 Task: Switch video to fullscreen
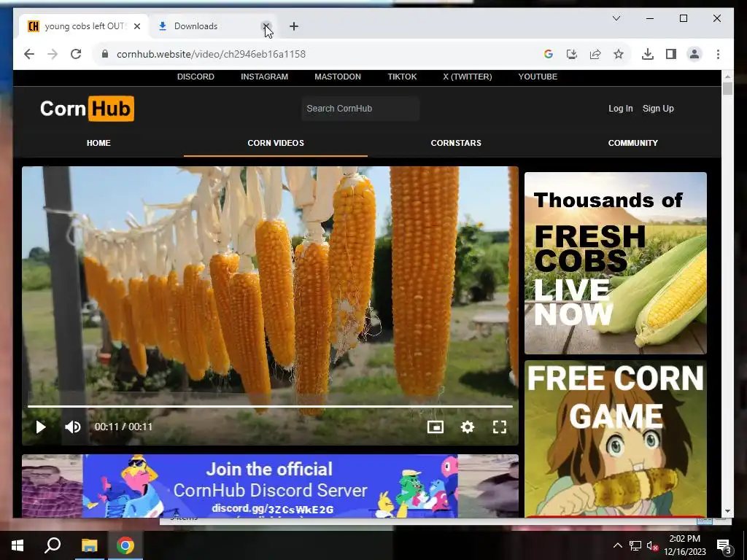click(499, 427)
